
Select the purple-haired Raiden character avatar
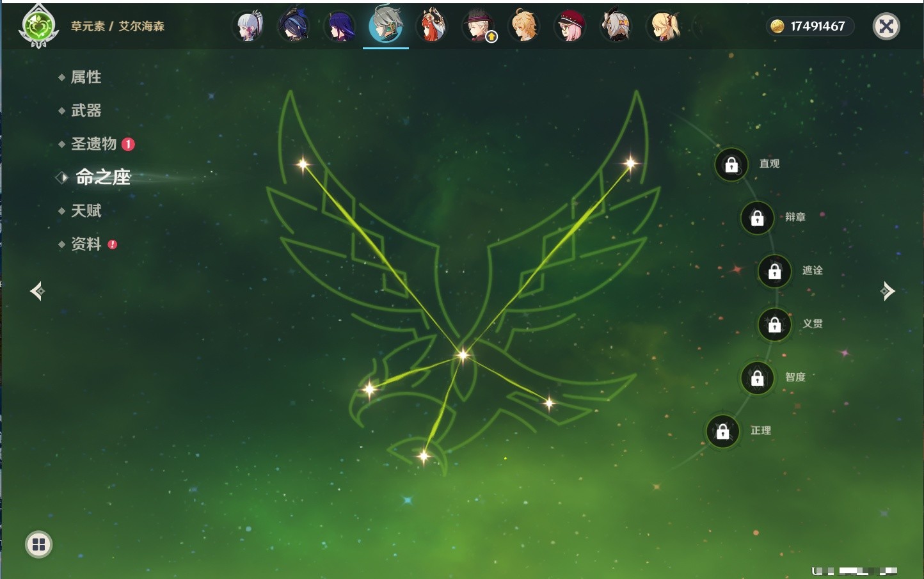pyautogui.click(x=340, y=27)
